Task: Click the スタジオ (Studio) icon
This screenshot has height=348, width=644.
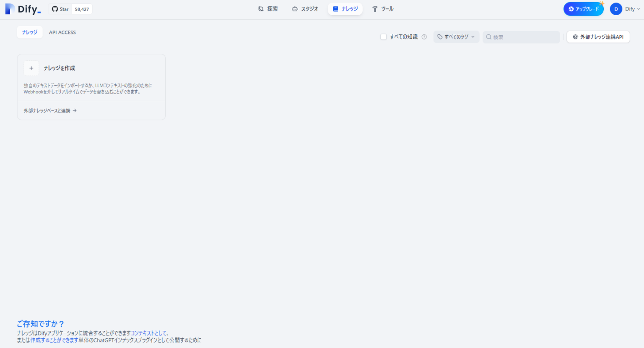Action: tap(295, 8)
